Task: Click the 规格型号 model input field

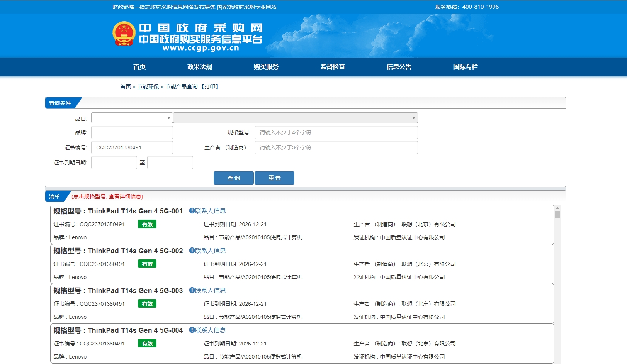Action: 336,132
